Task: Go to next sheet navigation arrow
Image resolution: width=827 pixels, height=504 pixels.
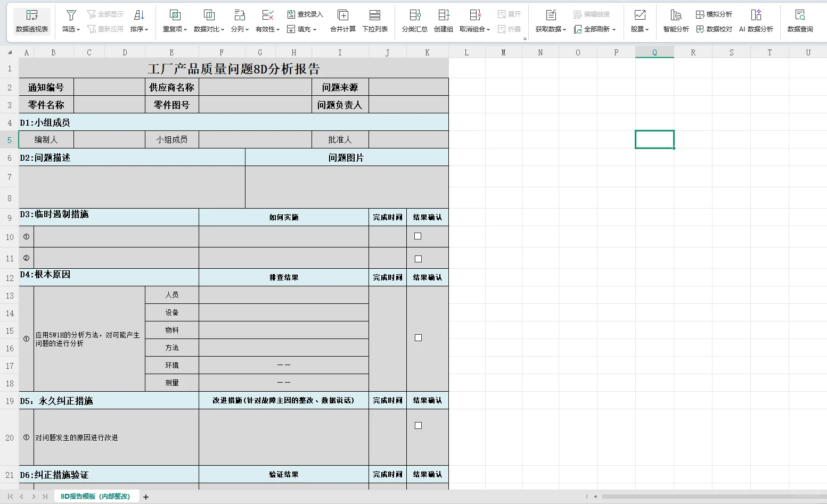Action: [34, 497]
